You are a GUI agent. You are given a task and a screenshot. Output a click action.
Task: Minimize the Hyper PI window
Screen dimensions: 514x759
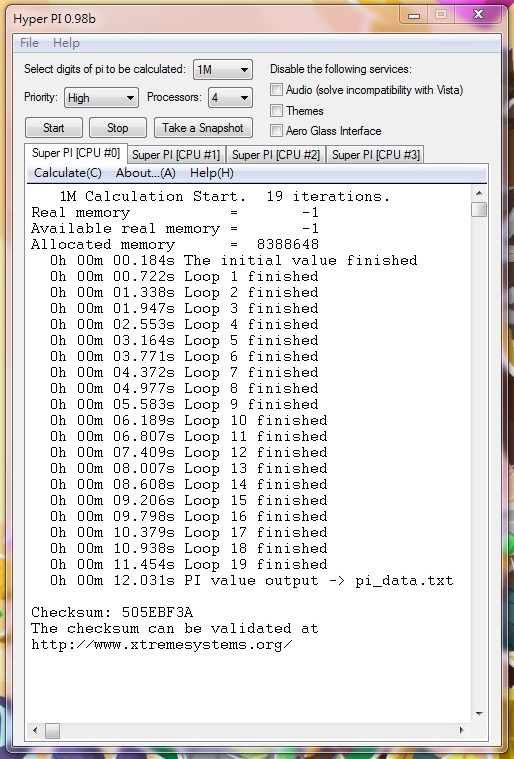pos(414,15)
